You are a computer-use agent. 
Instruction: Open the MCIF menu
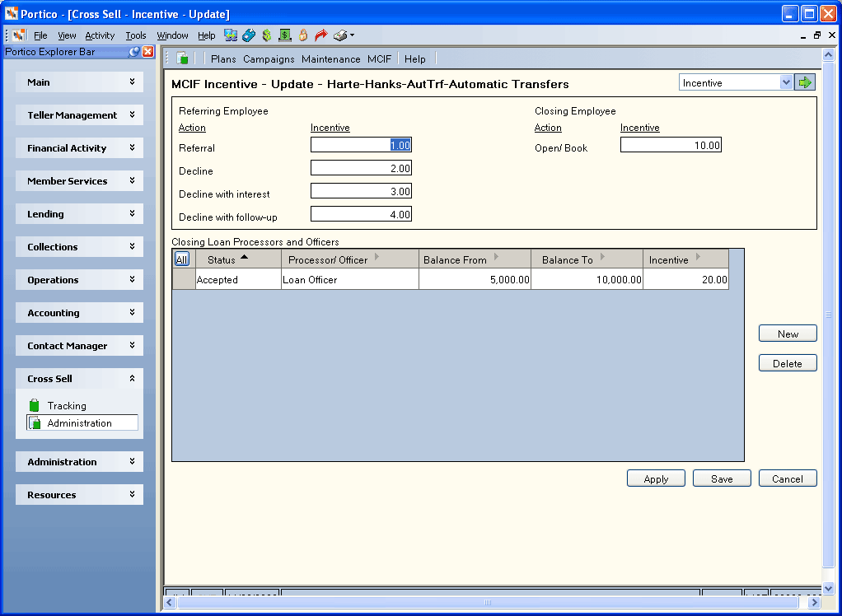(379, 59)
